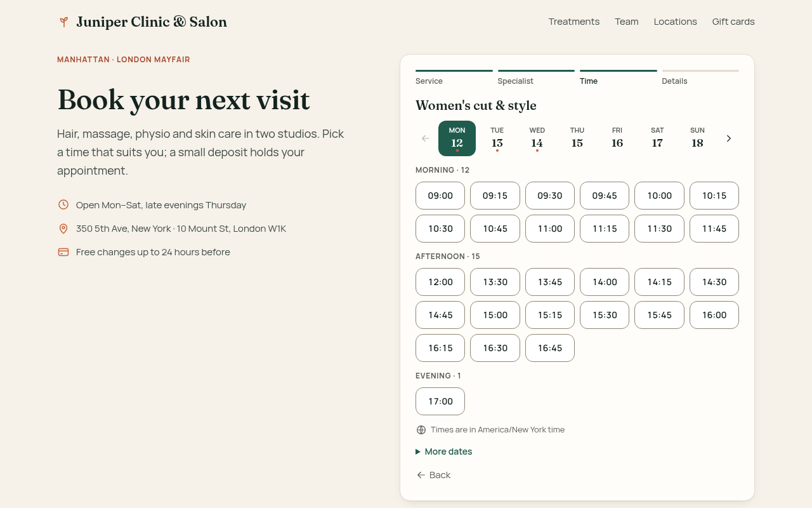Image resolution: width=812 pixels, height=508 pixels.
Task: Choose the 16:45 time slot
Action: click(550, 348)
